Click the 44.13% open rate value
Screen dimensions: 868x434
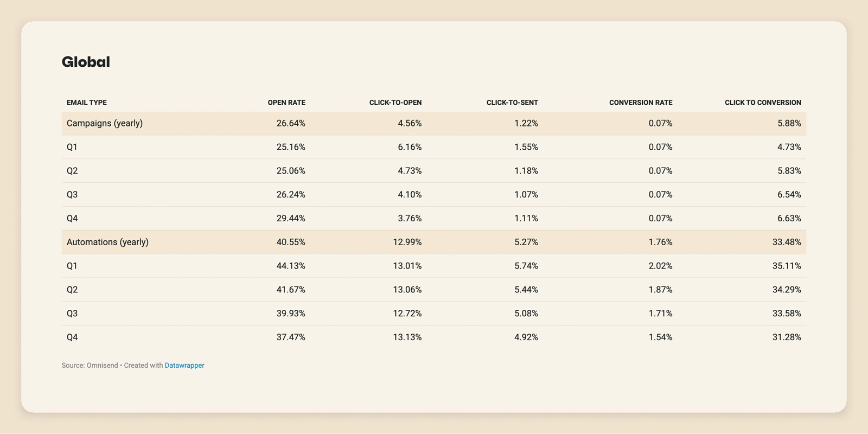coord(291,266)
